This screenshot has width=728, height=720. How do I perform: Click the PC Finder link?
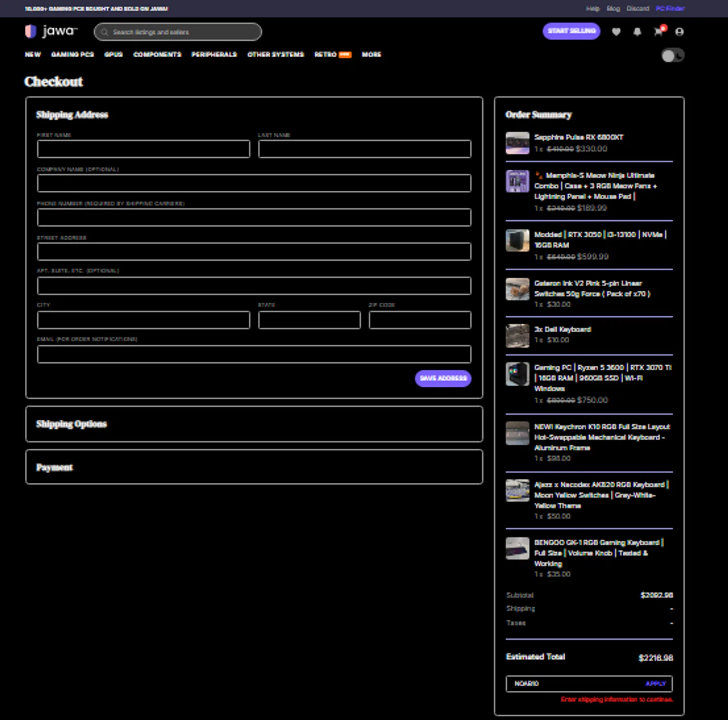(x=670, y=8)
